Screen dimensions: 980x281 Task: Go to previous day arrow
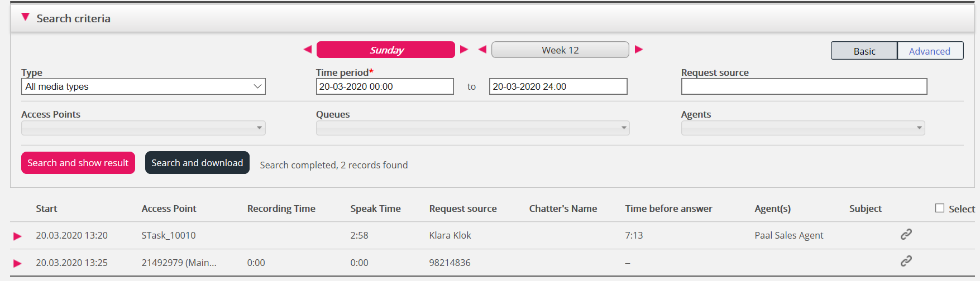[x=307, y=50]
